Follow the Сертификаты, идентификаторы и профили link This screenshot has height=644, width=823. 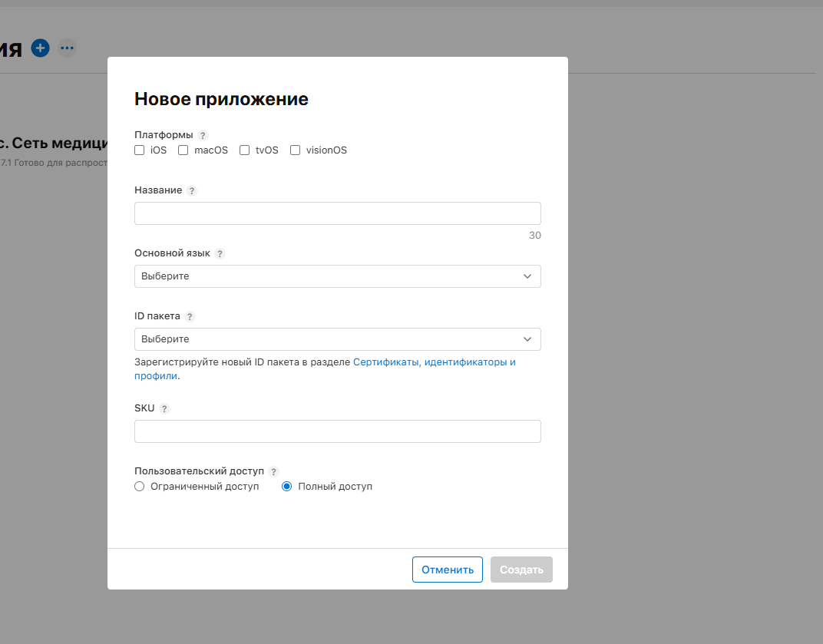(x=434, y=362)
